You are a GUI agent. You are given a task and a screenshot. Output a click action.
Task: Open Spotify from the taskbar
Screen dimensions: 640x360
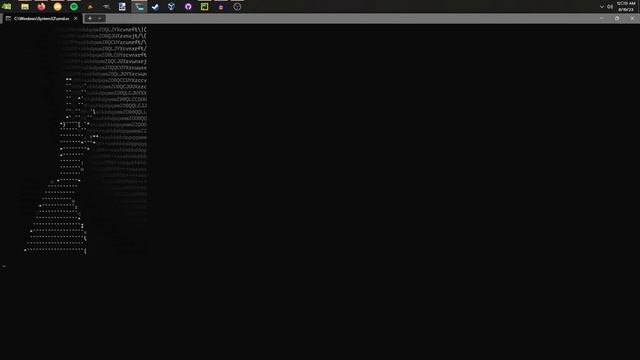tap(74, 7)
